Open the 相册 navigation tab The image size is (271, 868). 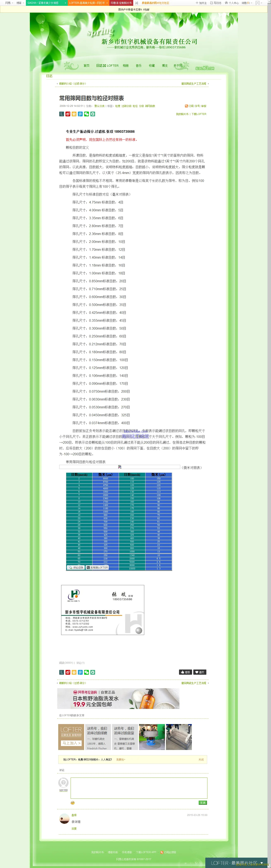click(126, 66)
